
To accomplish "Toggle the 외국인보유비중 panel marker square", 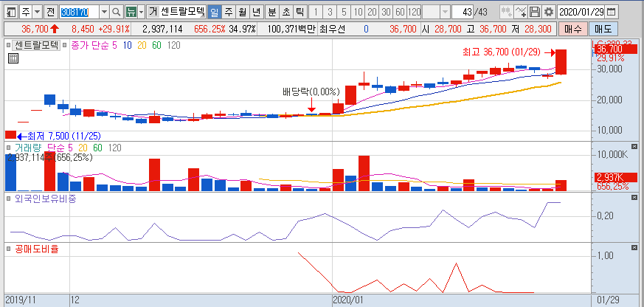I will pyautogui.click(x=8, y=199).
